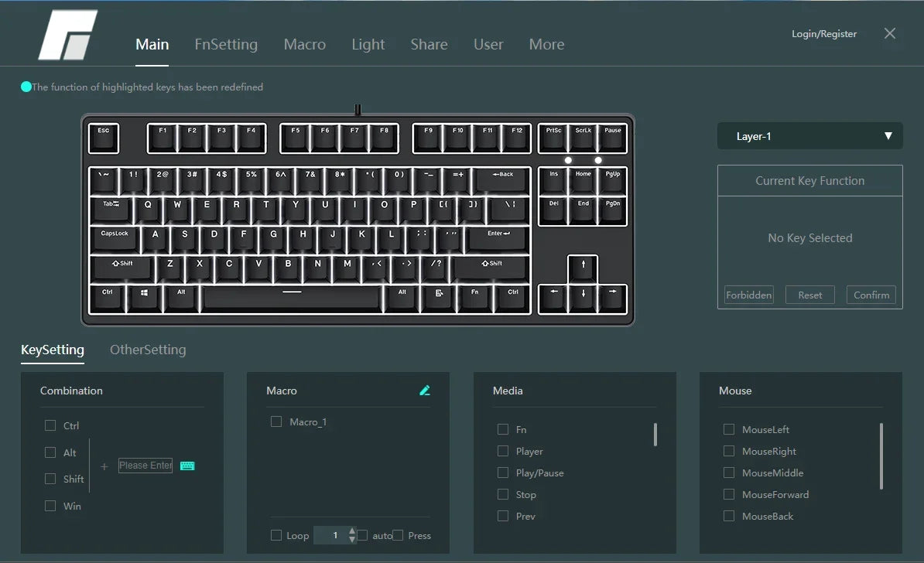Click the Reset button
The height and width of the screenshot is (563, 924).
(x=810, y=295)
